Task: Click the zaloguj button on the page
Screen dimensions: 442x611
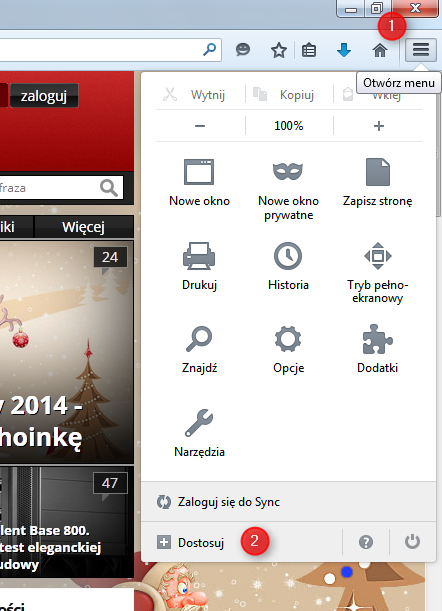Action: pyautogui.click(x=44, y=95)
